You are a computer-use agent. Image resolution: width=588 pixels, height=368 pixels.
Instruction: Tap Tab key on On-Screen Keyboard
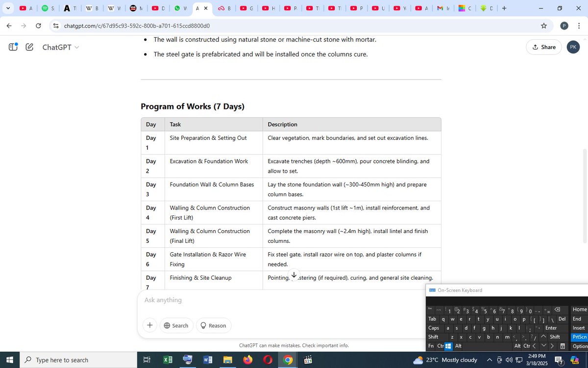[x=432, y=319]
